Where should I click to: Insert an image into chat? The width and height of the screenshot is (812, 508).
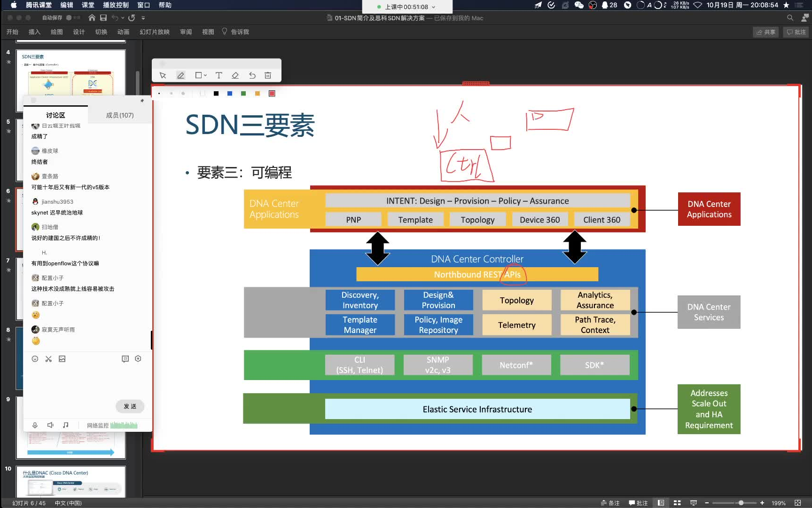[x=62, y=359]
